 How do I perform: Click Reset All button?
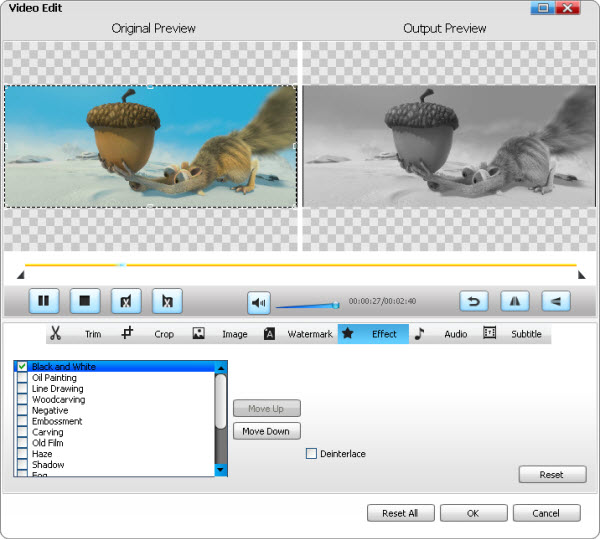pyautogui.click(x=401, y=513)
